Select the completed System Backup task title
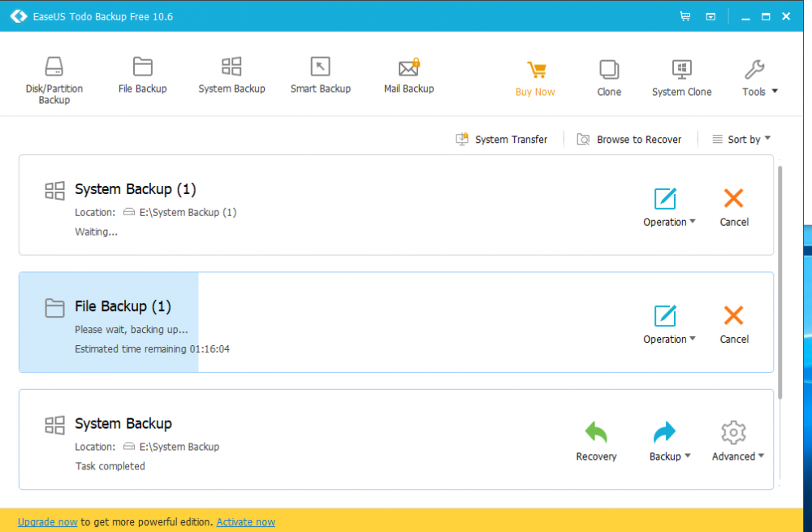The width and height of the screenshot is (812, 532). click(123, 423)
